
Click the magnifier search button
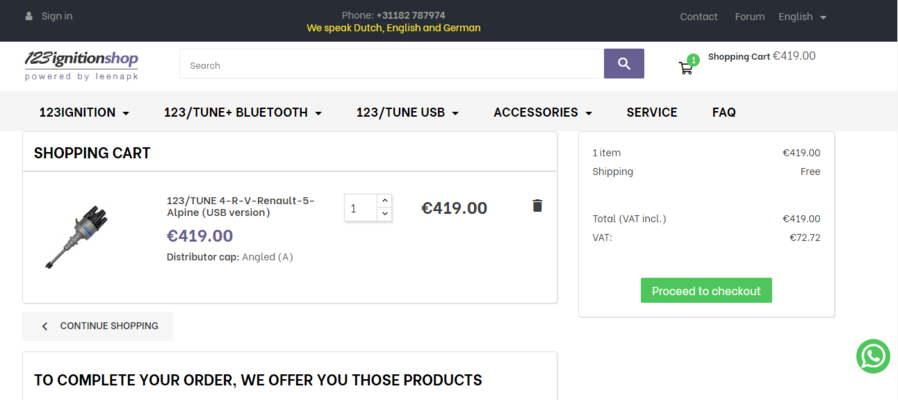point(624,64)
